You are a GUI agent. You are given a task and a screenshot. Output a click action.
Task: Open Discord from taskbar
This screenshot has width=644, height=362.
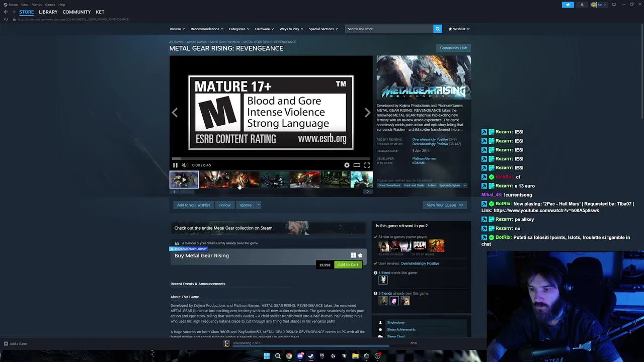300,356
